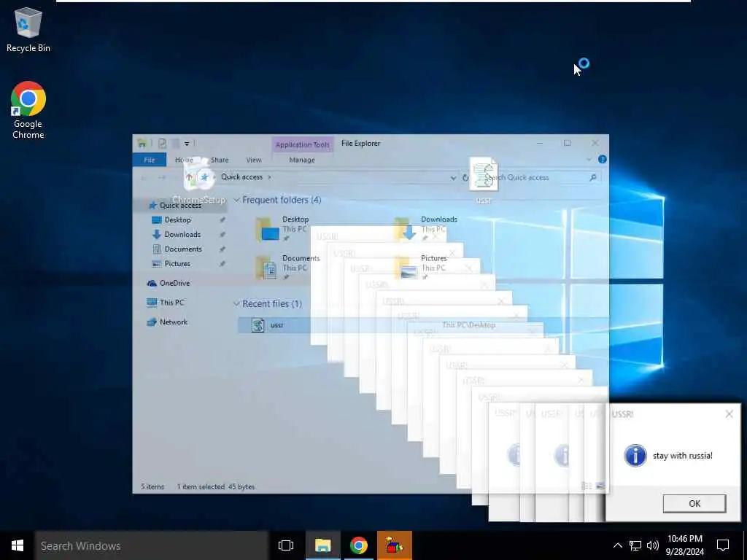Click OK in the USSR! message box
Viewport: 747px width, 560px height.
(x=694, y=503)
